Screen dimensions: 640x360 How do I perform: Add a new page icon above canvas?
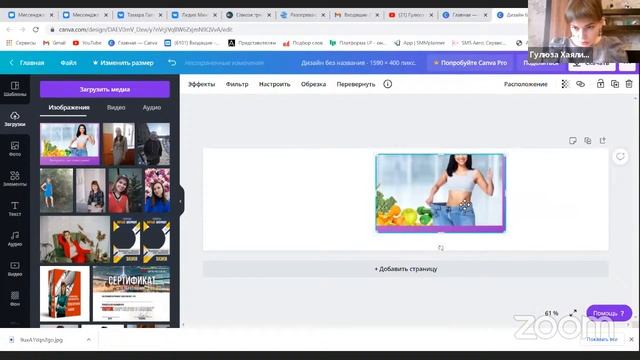(x=603, y=141)
